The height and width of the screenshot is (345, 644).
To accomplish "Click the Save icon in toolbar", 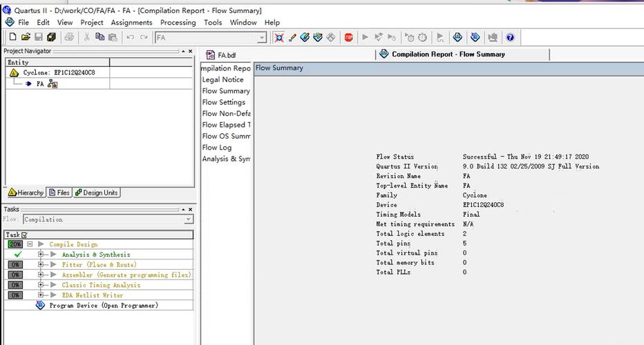I will point(38,37).
